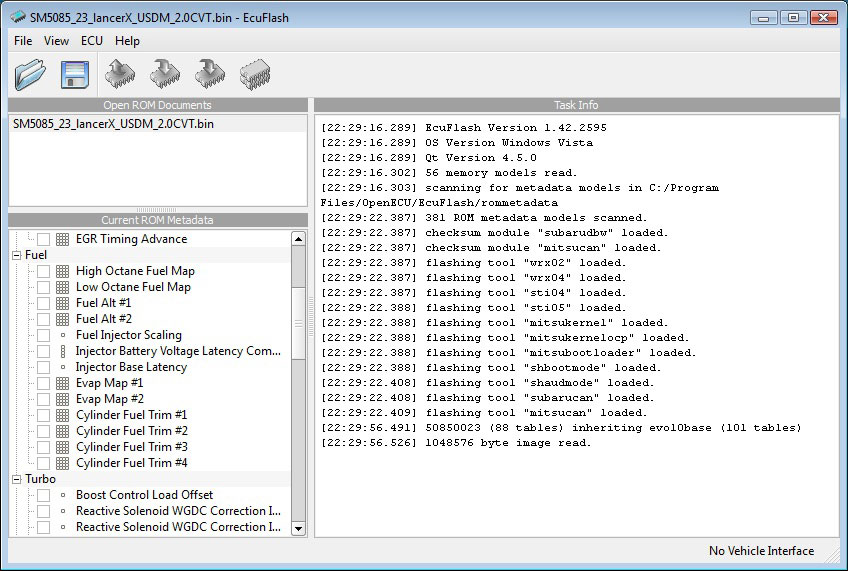The image size is (848, 571).
Task: Click the stacked chips toolbar icon
Action: pos(255,73)
